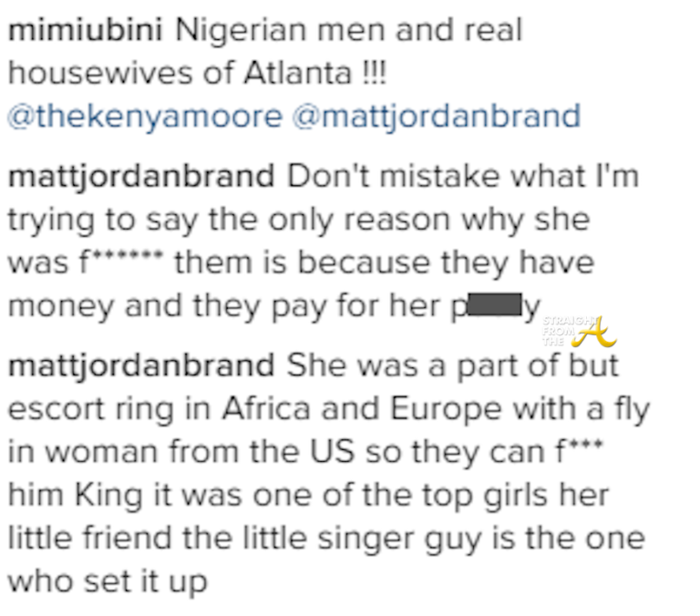Click the "them is because they have" line

pyautogui.click(x=383, y=262)
